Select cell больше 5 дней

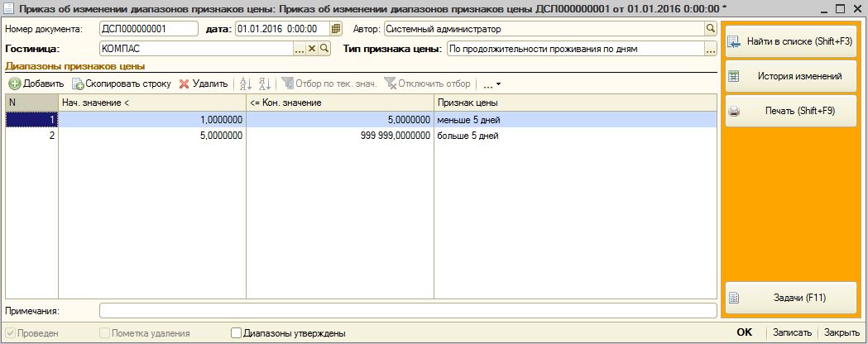click(x=575, y=136)
